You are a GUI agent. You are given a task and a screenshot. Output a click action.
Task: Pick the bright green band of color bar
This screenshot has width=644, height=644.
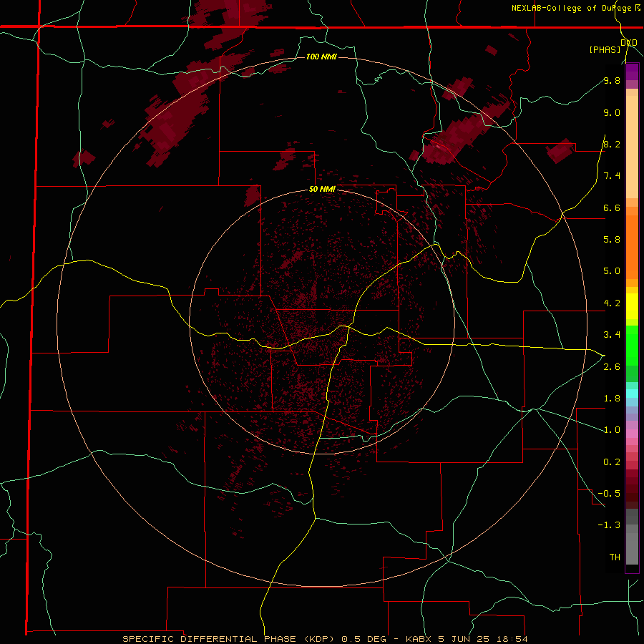(x=632, y=345)
